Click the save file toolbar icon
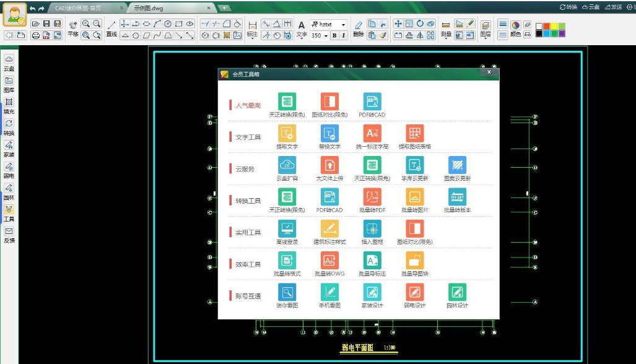 pos(46,24)
